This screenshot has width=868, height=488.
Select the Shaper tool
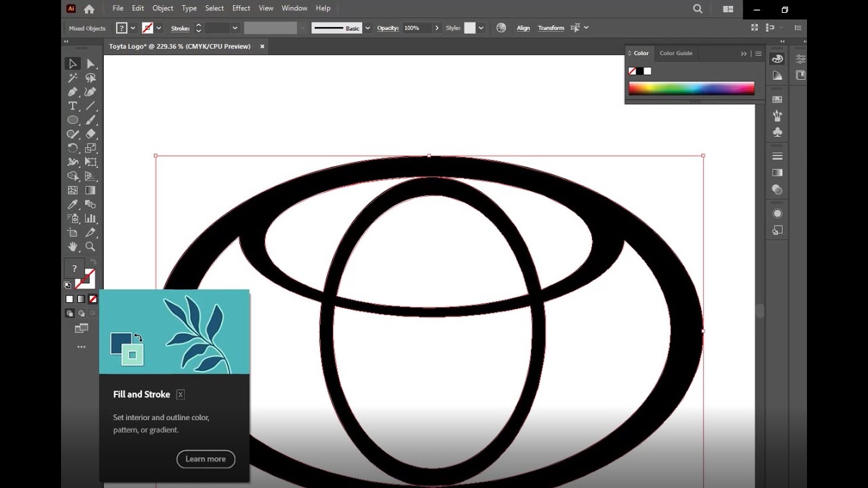coord(73,134)
